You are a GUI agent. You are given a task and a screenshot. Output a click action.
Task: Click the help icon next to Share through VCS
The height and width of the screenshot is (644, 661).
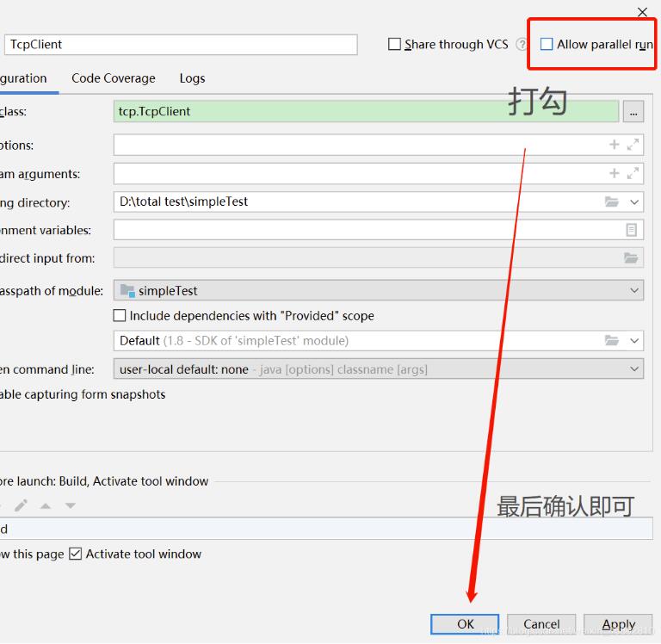tap(521, 44)
